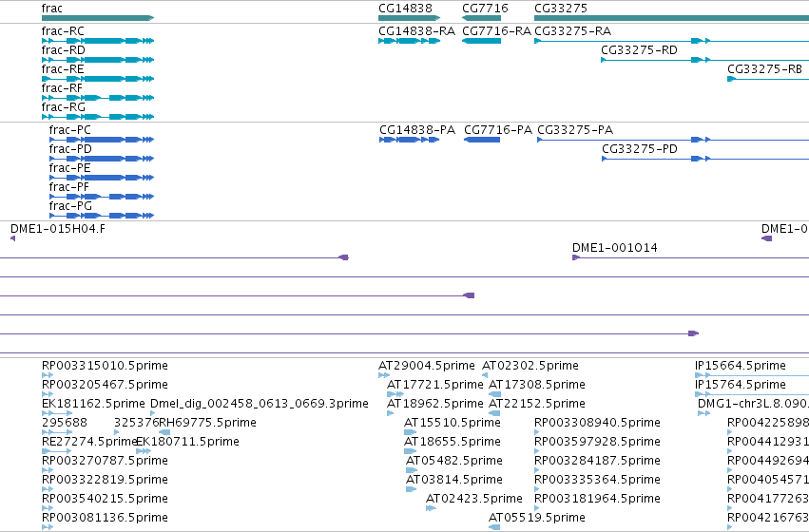Screen dimensions: 809x532
Task: Click protein CG33275-PD
Action: (x=705, y=159)
